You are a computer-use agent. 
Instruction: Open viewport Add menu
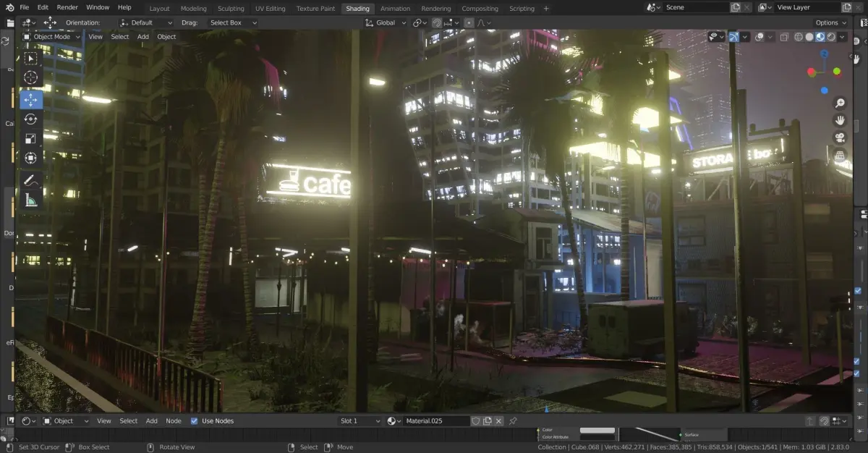[x=143, y=37]
